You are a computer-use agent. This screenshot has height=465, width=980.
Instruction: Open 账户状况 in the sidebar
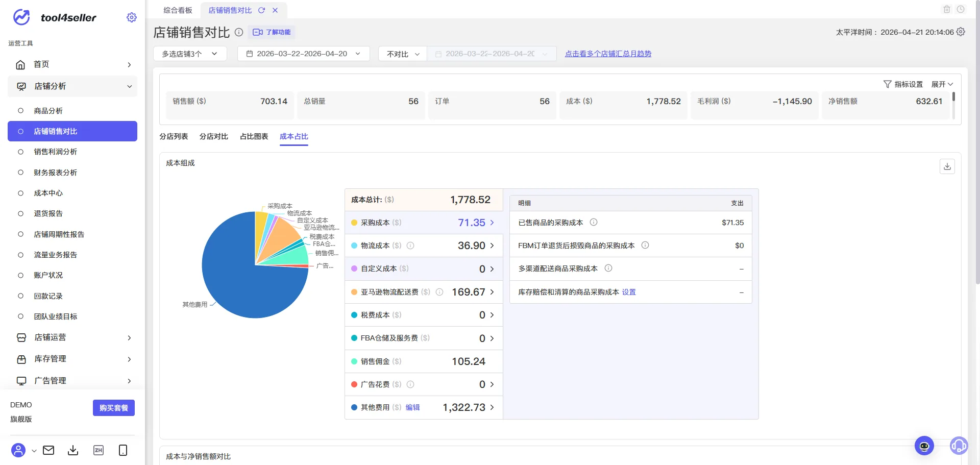(72, 275)
